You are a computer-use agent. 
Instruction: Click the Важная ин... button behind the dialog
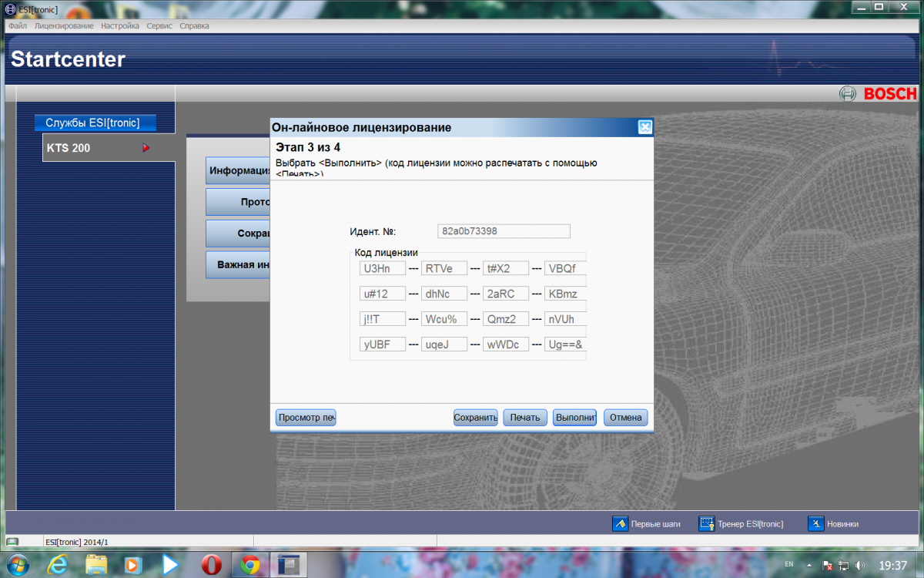pos(238,264)
